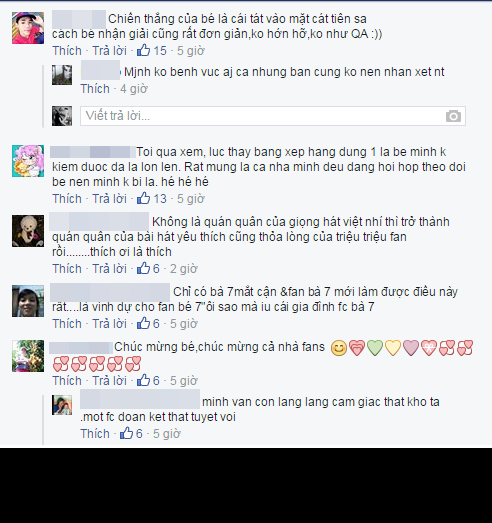Like the Chỉ có bà 7 comment
Viewport: 492px width, 523px height.
point(67,324)
